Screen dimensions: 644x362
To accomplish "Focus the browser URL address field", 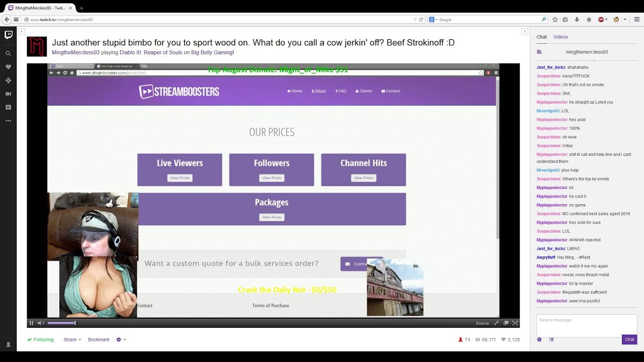I will coord(216,20).
